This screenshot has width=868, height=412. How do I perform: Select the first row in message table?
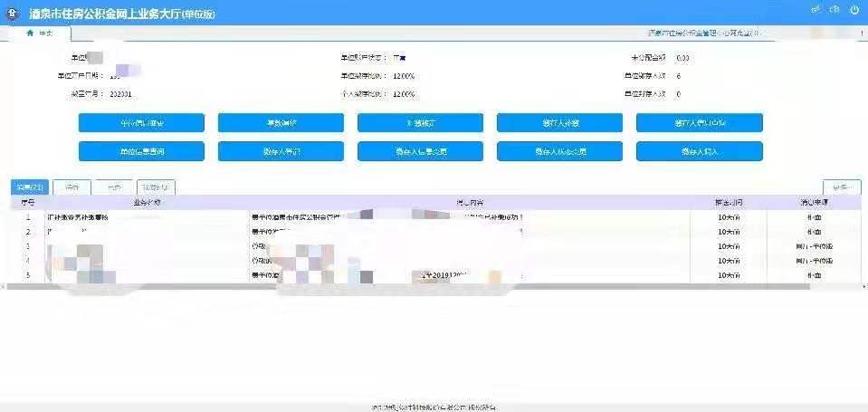tap(362, 217)
